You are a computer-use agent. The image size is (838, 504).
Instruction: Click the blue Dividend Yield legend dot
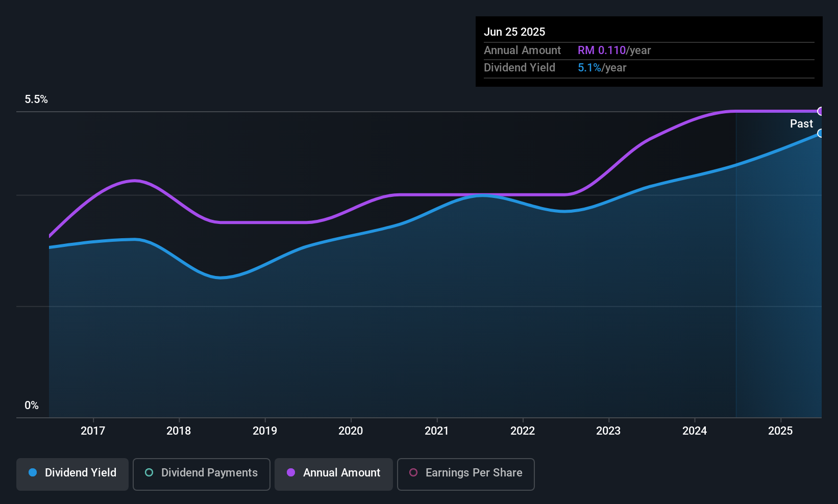click(33, 472)
